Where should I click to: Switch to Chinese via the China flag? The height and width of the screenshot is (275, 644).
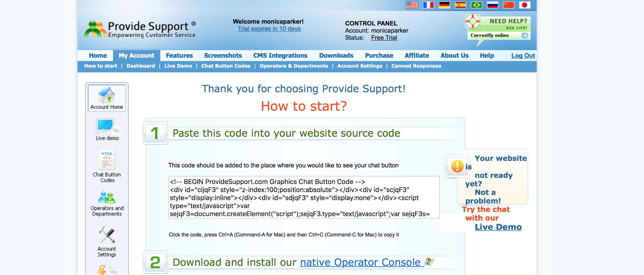click(509, 5)
